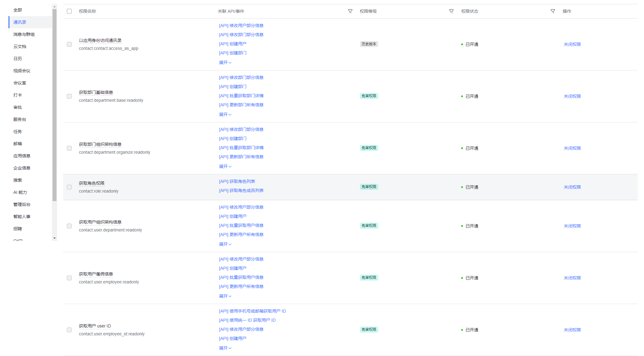This screenshot has width=644, height=356.
Task: Click the sidebar vertical scrollbar thumb
Action: tap(55, 105)
